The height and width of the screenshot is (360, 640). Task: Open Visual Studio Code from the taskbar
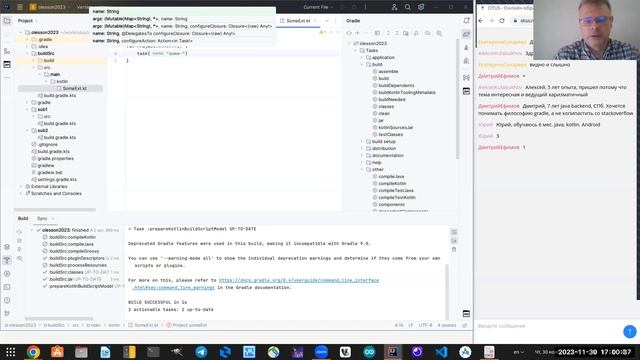[441, 352]
